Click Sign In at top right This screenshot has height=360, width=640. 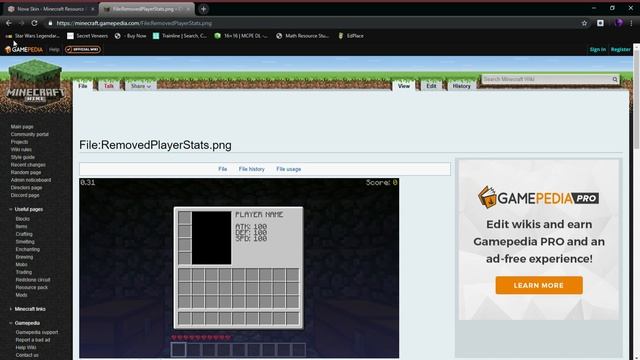[598, 49]
